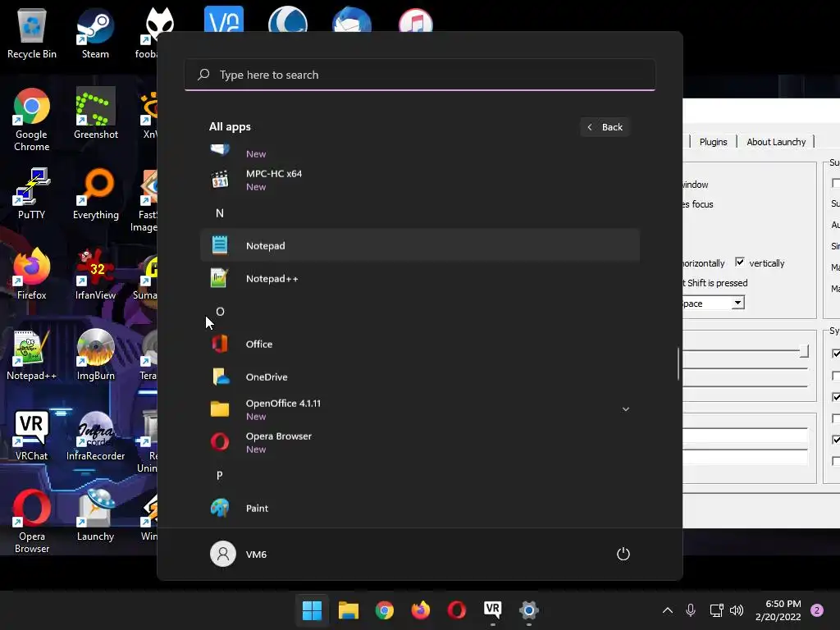This screenshot has width=840, height=630.
Task: Open the notification badge showing 2
Action: point(817,610)
